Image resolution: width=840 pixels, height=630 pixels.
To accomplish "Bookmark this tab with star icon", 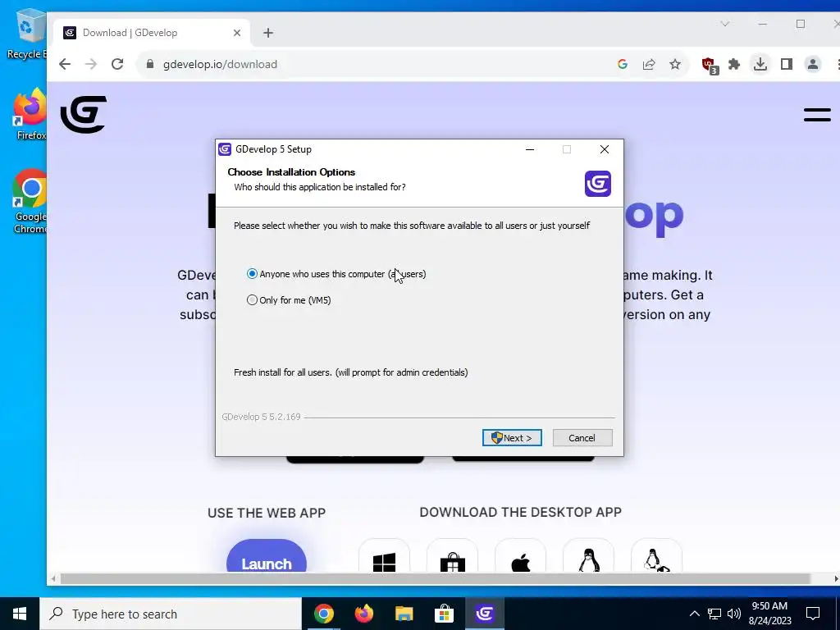I will pos(675,64).
